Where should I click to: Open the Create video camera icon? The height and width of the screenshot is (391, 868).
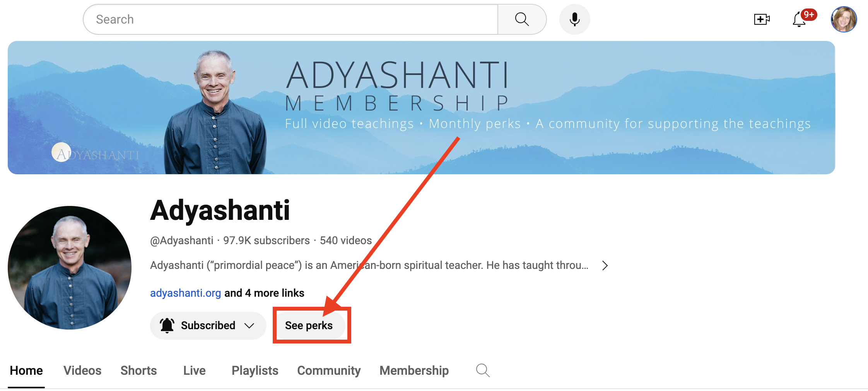pos(762,19)
